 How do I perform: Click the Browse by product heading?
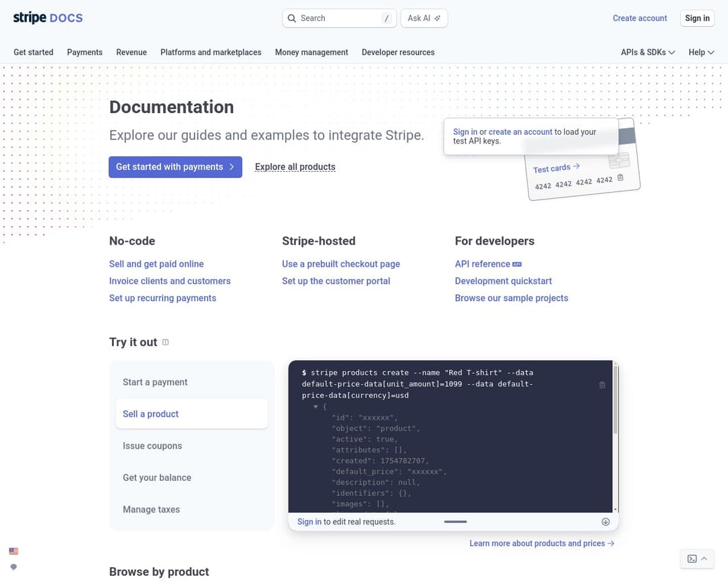(x=159, y=572)
